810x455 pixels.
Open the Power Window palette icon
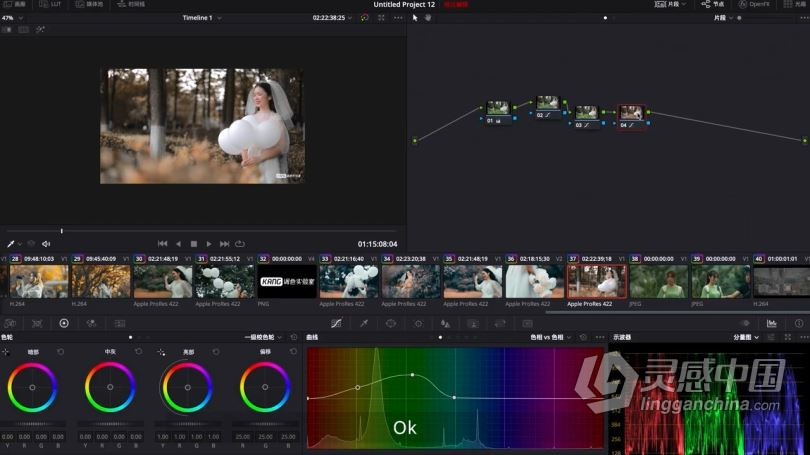[391, 323]
